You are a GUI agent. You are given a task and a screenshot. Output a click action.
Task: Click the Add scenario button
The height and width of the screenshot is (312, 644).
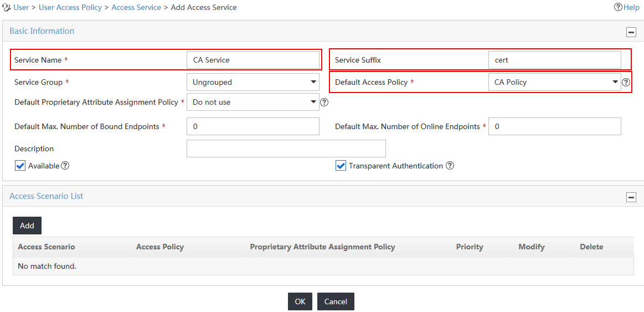click(x=27, y=226)
